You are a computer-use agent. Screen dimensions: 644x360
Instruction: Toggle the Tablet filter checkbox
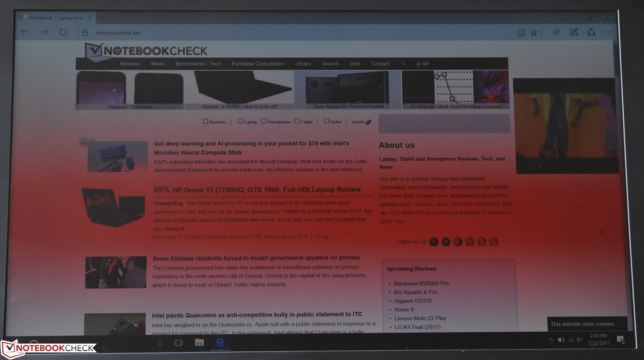tap(297, 121)
